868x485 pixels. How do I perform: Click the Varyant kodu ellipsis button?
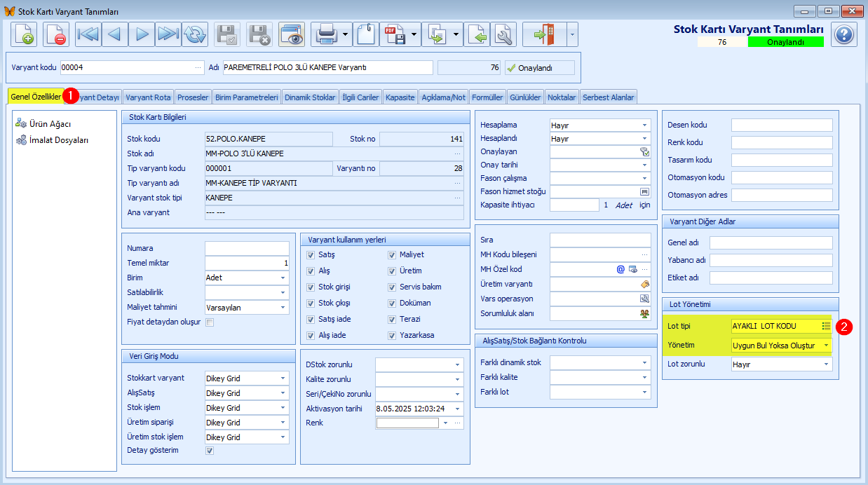point(198,68)
